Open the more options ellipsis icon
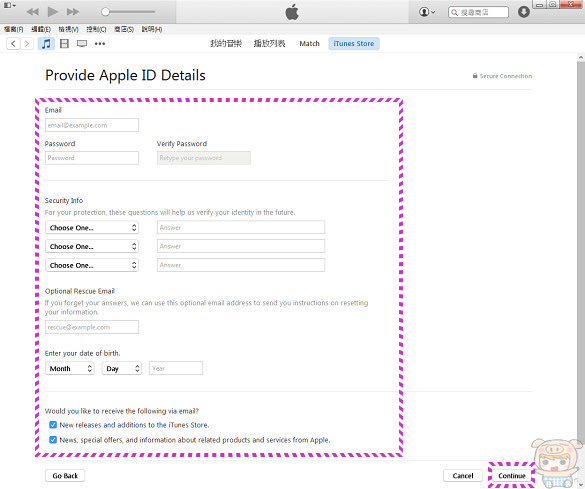585x489 pixels. (x=100, y=44)
